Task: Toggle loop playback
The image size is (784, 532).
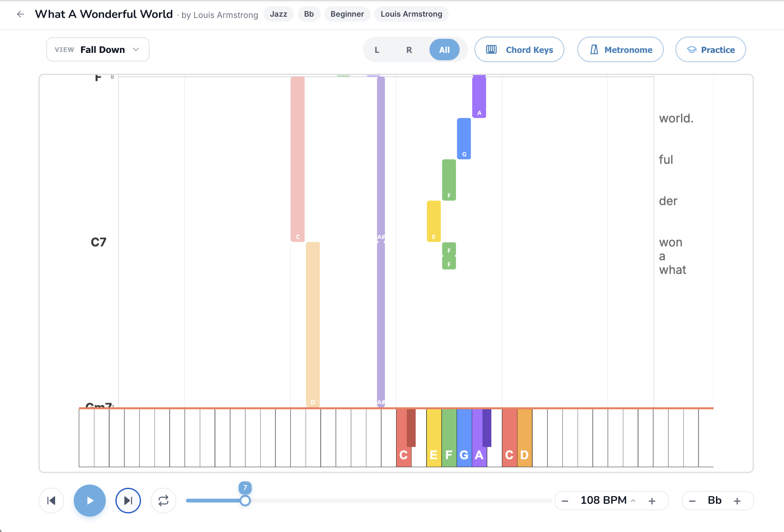Action: pos(163,501)
